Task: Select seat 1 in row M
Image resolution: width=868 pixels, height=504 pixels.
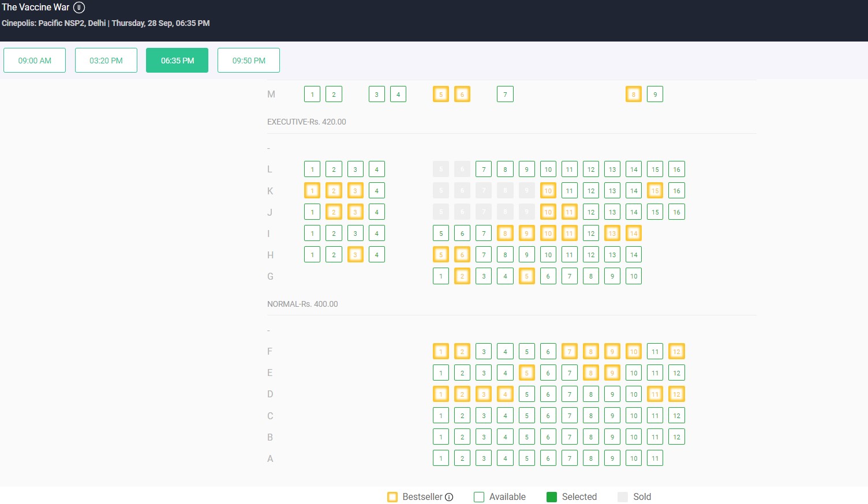Action: click(312, 95)
